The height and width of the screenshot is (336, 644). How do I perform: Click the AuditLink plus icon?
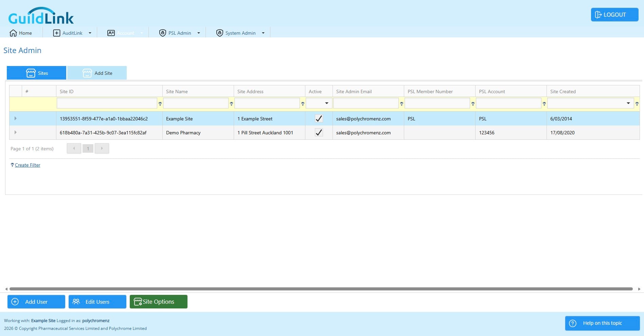pos(57,33)
